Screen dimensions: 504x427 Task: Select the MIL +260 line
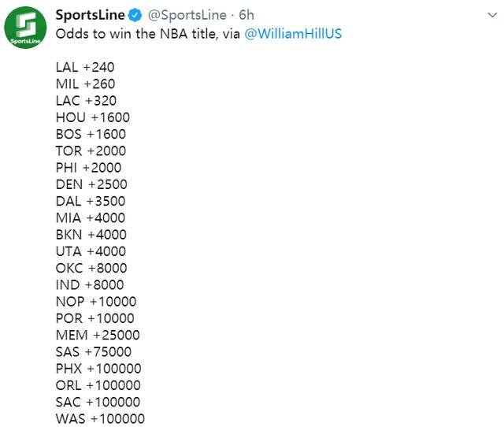[x=86, y=84]
